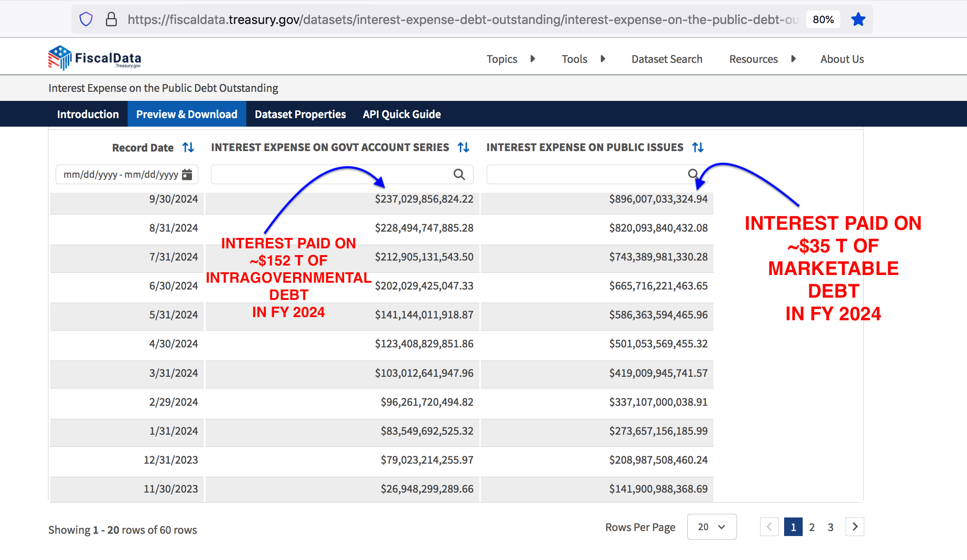Go to next page arrow
The width and height of the screenshot is (967, 560).
pyautogui.click(x=855, y=527)
